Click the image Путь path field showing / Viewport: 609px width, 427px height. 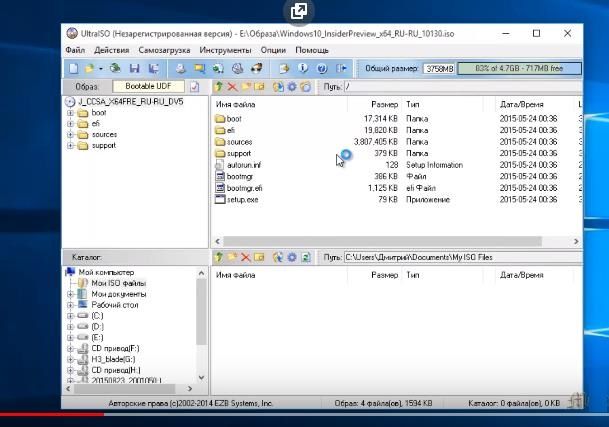[x=463, y=86]
